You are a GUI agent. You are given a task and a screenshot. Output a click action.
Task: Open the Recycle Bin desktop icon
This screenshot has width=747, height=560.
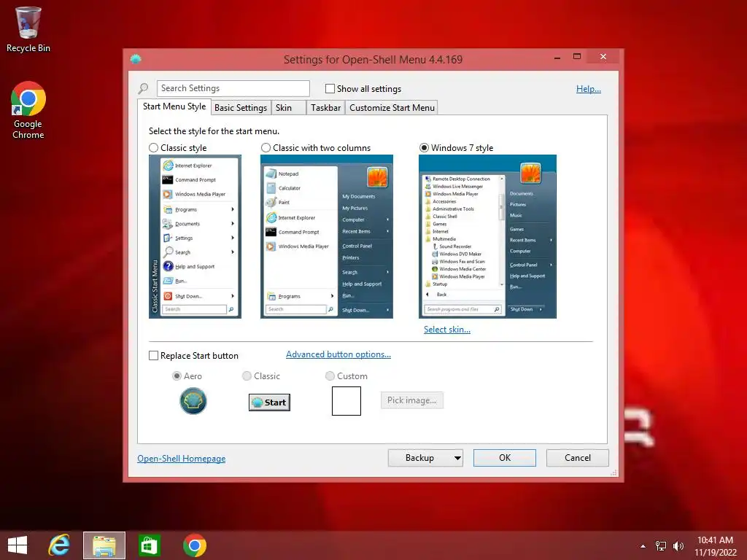[28, 29]
